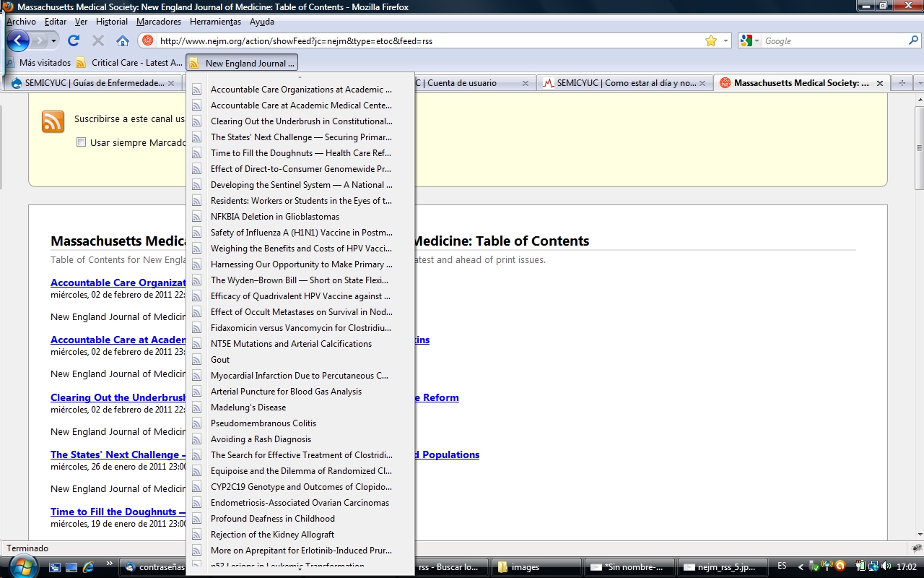Click feed icon beside 'Avoiding a Rash Diagnosis'

pyautogui.click(x=196, y=439)
